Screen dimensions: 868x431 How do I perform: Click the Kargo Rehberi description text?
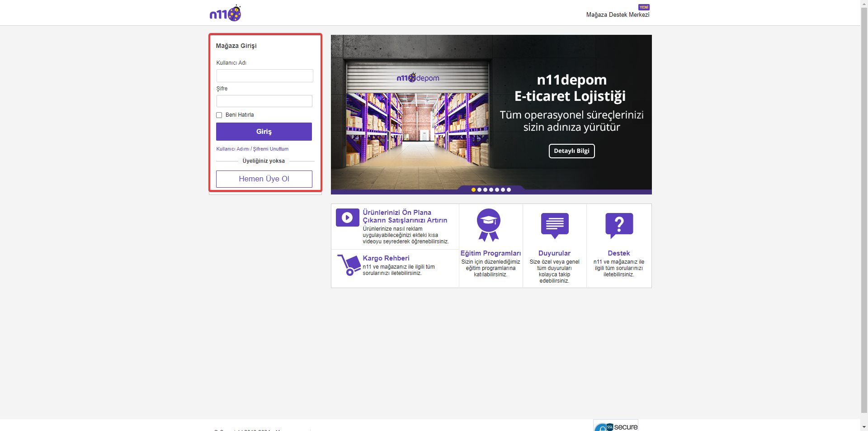pyautogui.click(x=399, y=270)
